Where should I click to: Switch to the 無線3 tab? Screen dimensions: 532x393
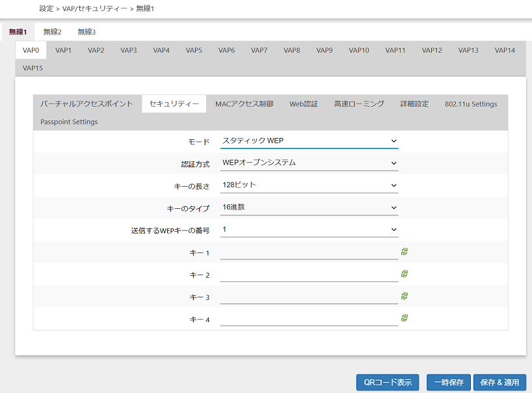(86, 32)
